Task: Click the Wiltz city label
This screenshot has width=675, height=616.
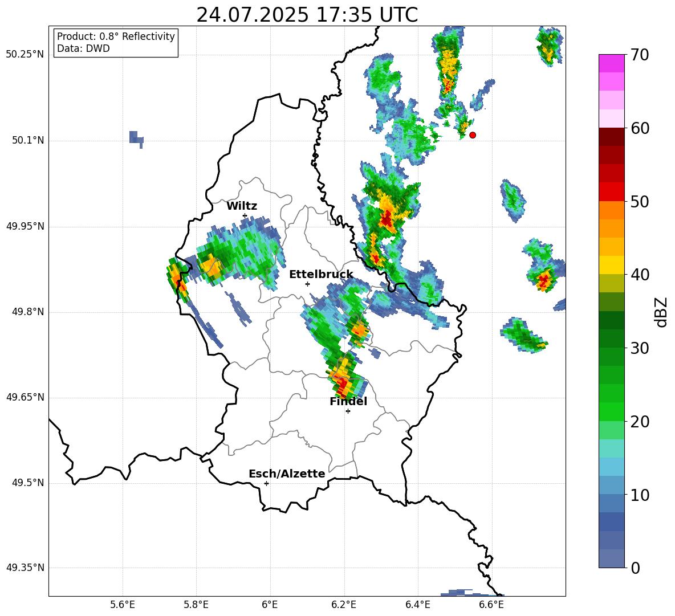Action: (242, 206)
